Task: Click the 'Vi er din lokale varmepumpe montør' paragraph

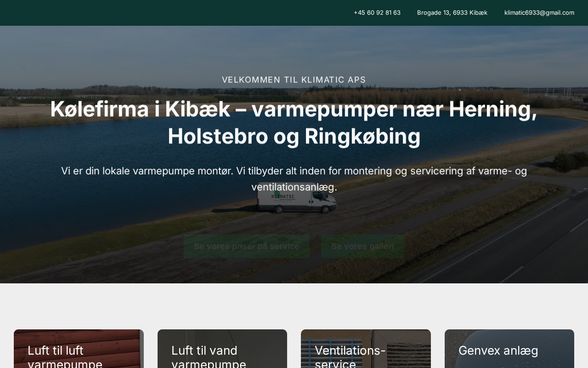Action: tap(294, 179)
